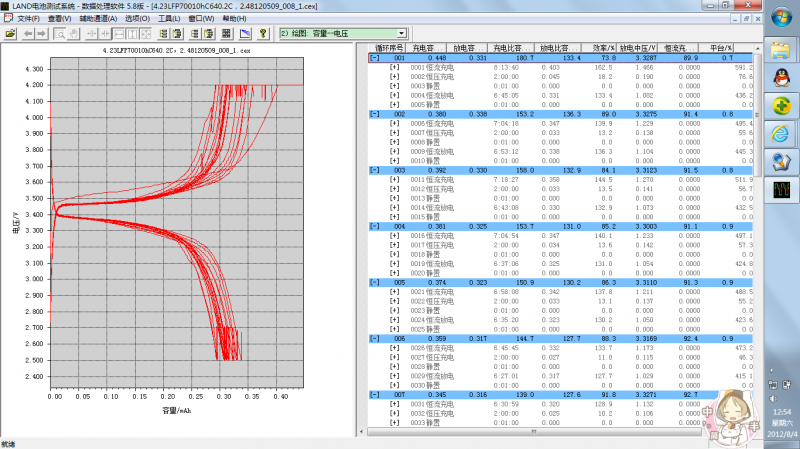Click the forward arrow toolbar icon

(x=42, y=33)
